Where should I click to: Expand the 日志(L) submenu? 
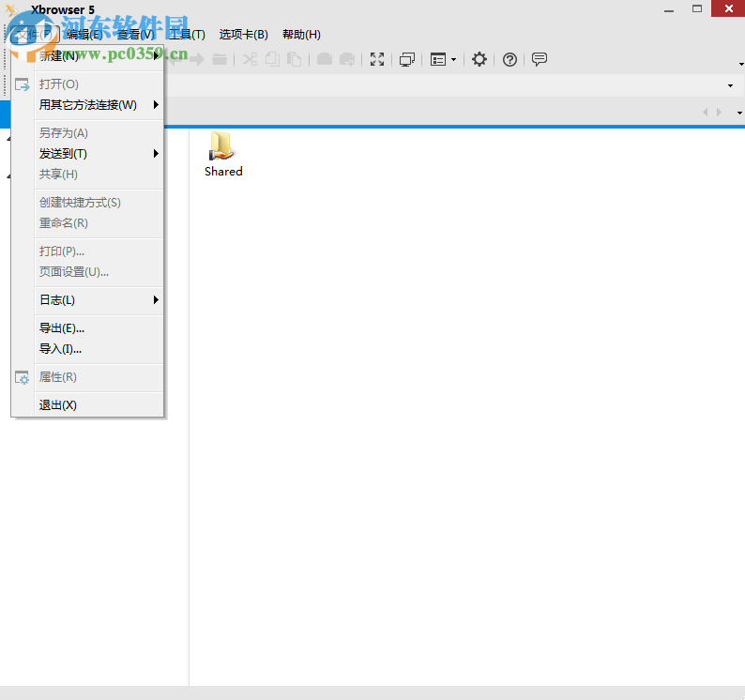tap(99, 300)
